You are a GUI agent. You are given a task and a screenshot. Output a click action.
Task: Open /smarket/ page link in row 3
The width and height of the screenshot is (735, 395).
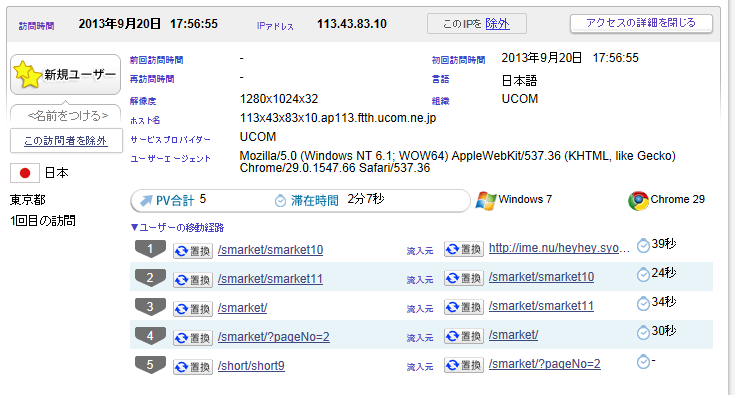[242, 308]
